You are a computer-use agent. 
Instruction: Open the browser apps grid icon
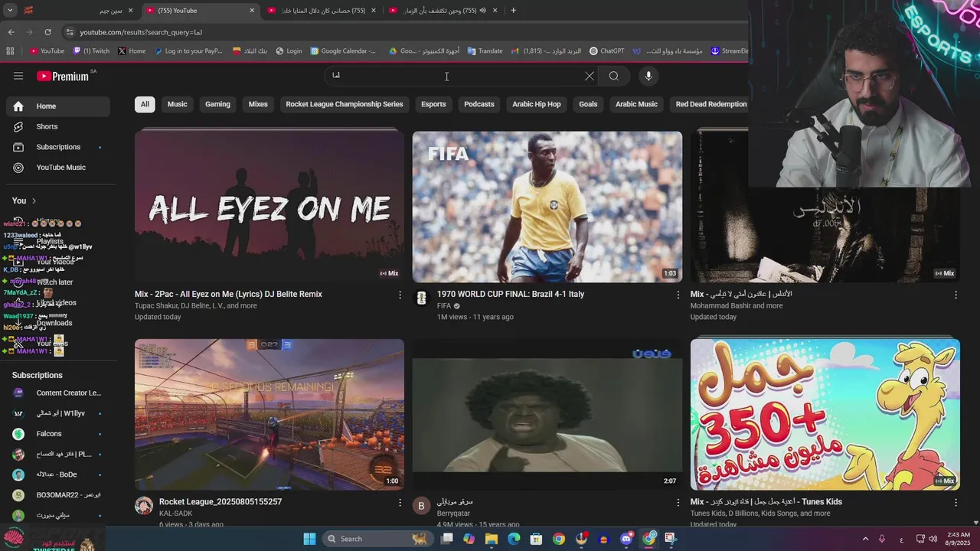click(x=10, y=51)
